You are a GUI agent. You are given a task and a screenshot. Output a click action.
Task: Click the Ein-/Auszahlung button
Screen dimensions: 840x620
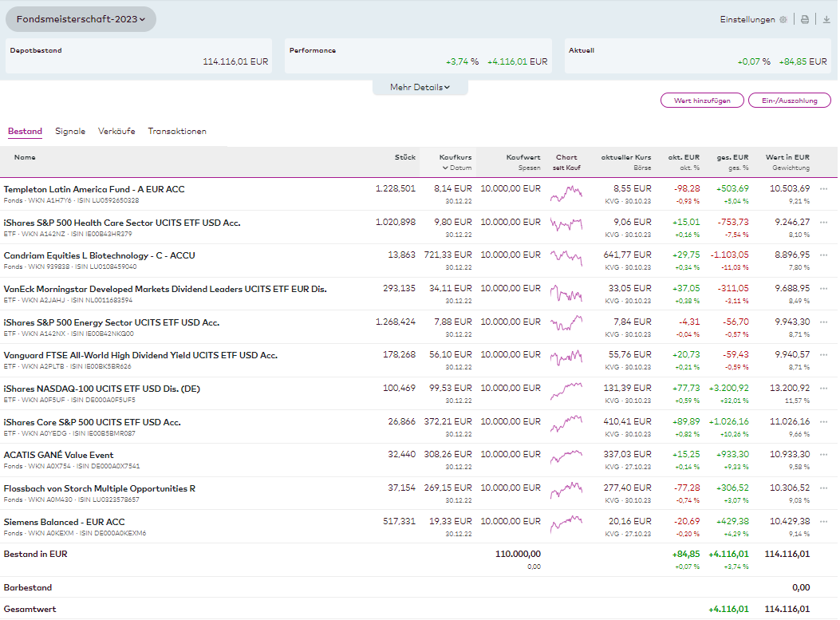(789, 101)
